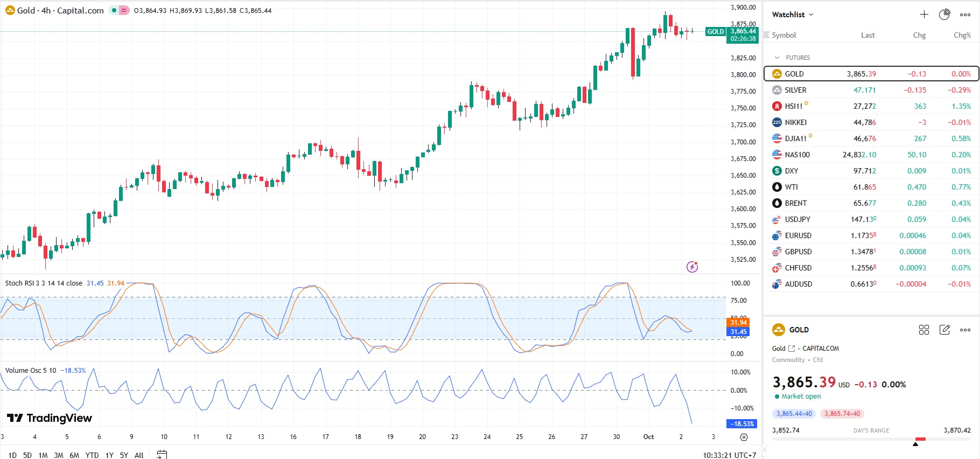This screenshot has height=459, width=980.
Task: Select the 1M time range
Action: click(43, 455)
